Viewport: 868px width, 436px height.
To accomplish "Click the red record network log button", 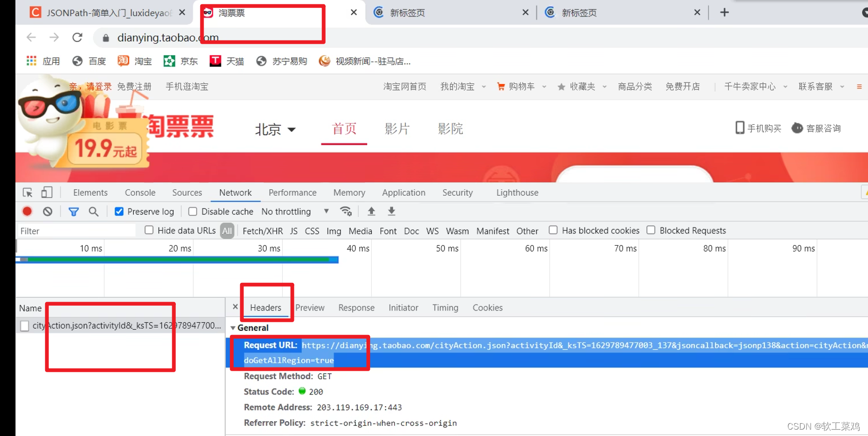I will [27, 211].
